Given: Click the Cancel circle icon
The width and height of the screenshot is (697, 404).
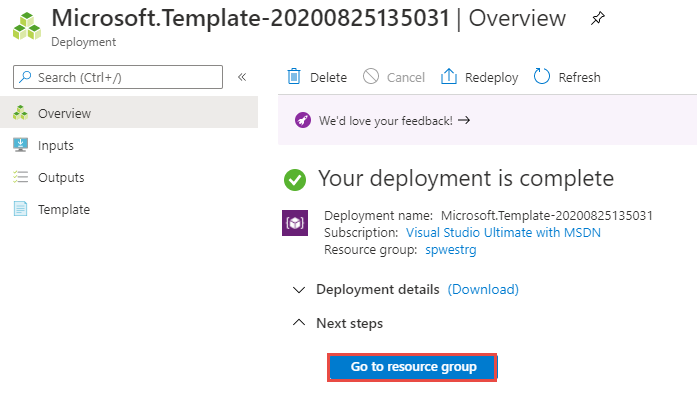Looking at the screenshot, I should pyautogui.click(x=371, y=77).
